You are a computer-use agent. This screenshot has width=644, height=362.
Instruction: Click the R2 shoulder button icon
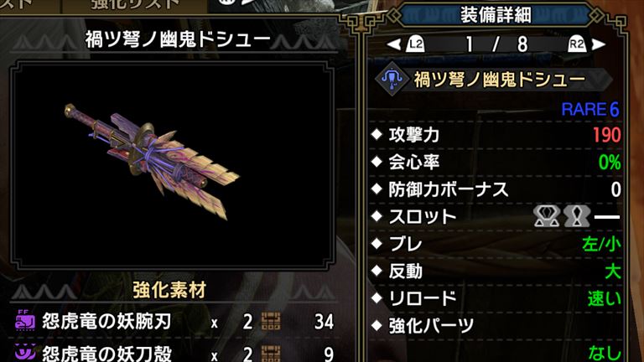click(577, 44)
